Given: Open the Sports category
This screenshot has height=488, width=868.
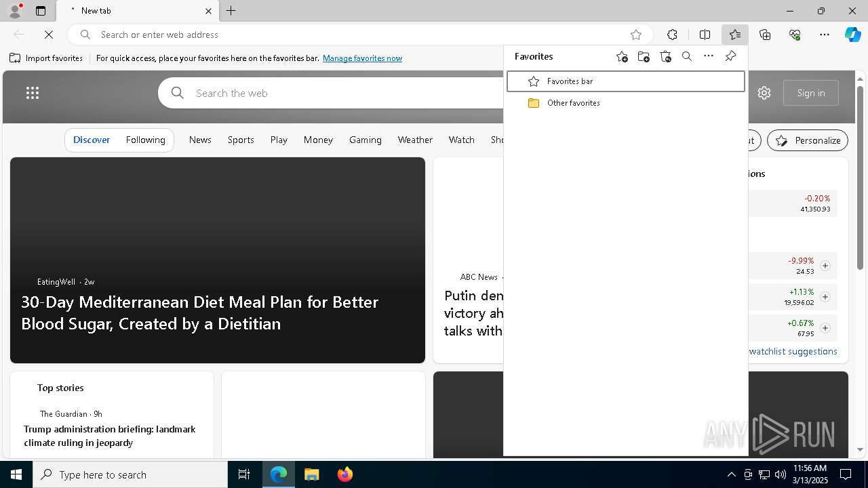Looking at the screenshot, I should click(241, 140).
